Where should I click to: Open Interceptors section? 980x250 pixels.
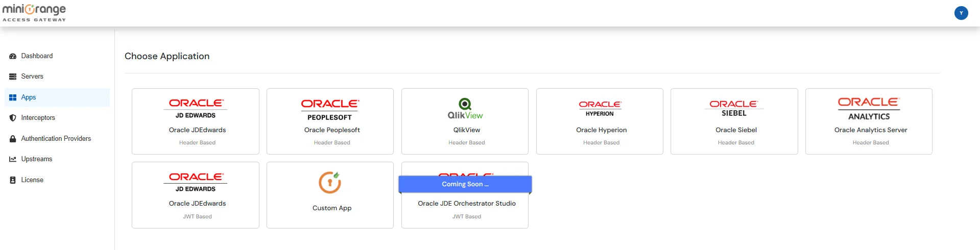pos(38,118)
